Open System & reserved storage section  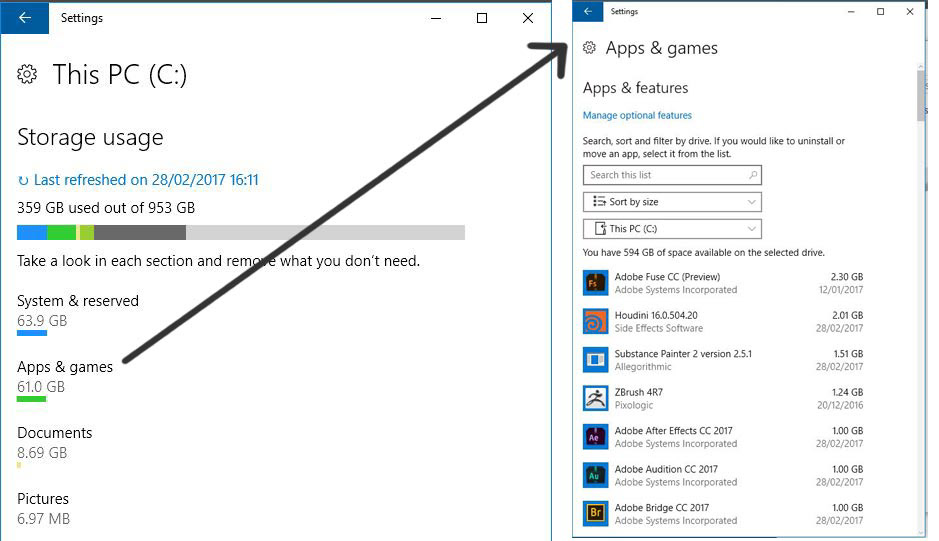click(x=78, y=316)
